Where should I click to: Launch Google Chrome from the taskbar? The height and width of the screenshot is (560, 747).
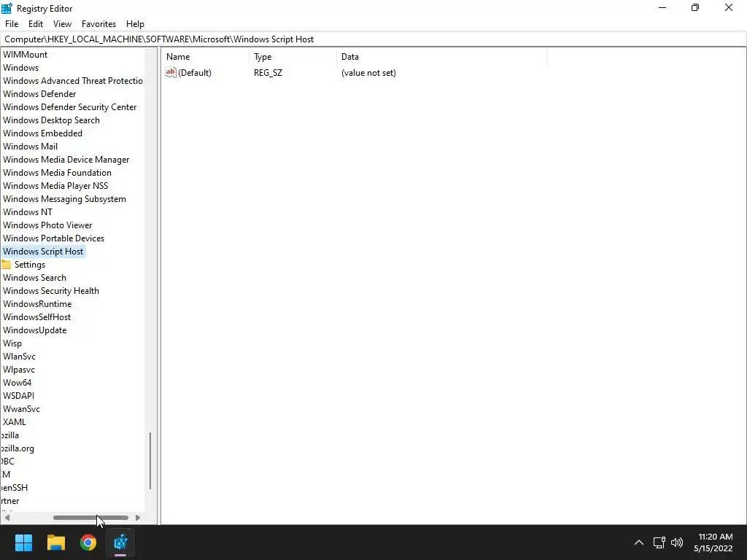88,542
